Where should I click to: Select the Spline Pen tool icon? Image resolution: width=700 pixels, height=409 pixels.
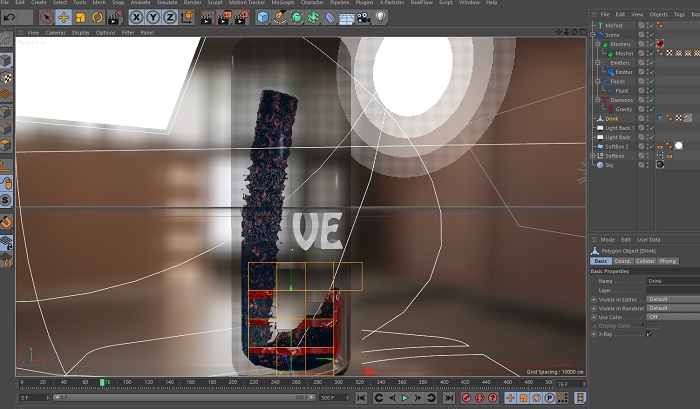point(279,17)
